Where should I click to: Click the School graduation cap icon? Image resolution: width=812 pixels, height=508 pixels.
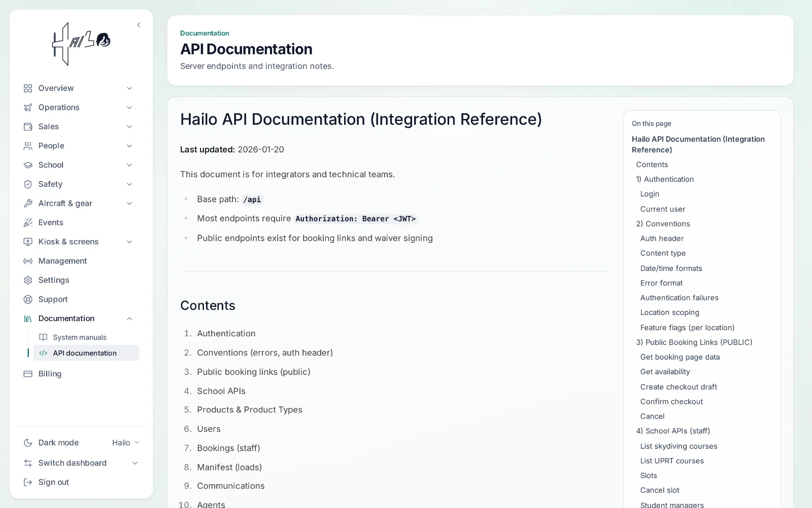28,165
